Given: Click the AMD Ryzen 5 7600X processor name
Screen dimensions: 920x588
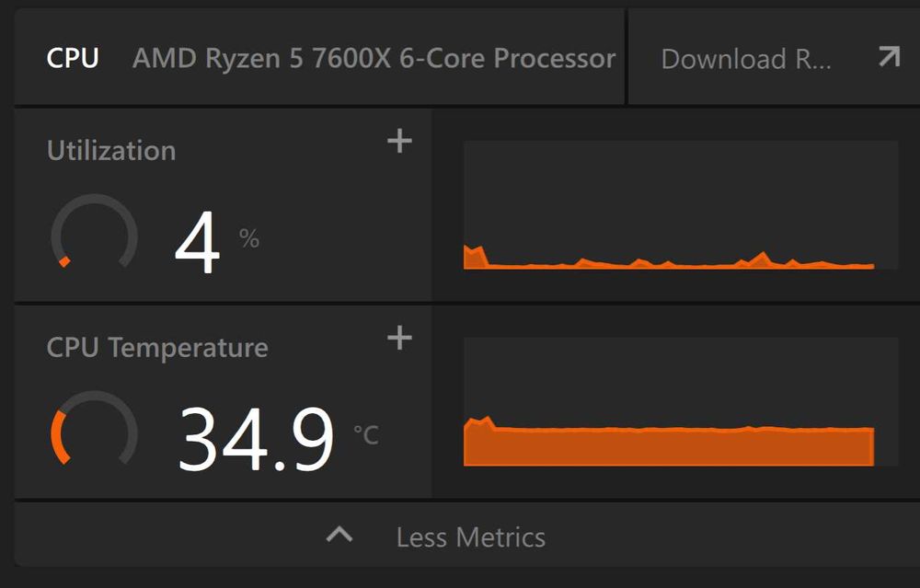Looking at the screenshot, I should (374, 59).
